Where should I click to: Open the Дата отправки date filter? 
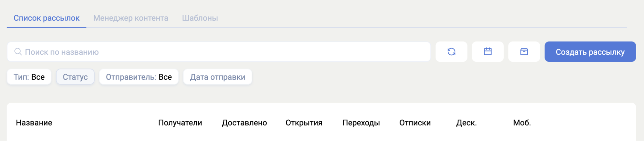click(217, 77)
